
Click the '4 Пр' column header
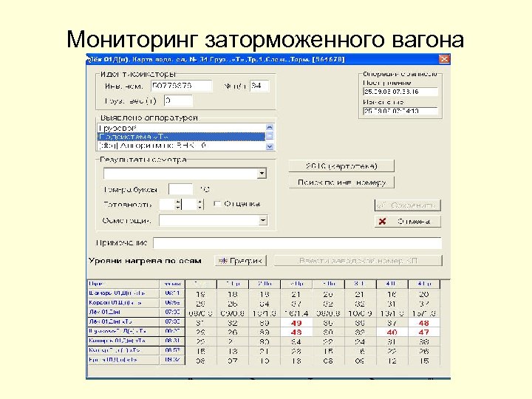[x=424, y=284]
